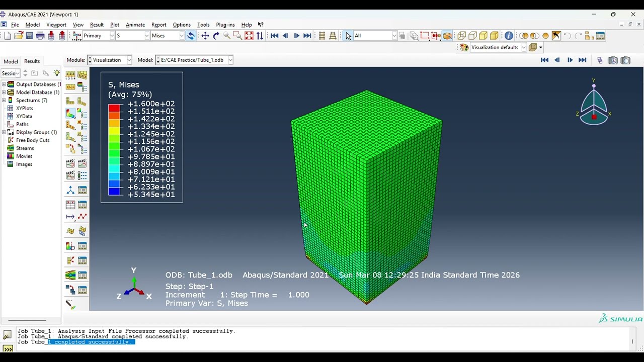
Task: Click the New model database icon
Action: click(8, 36)
